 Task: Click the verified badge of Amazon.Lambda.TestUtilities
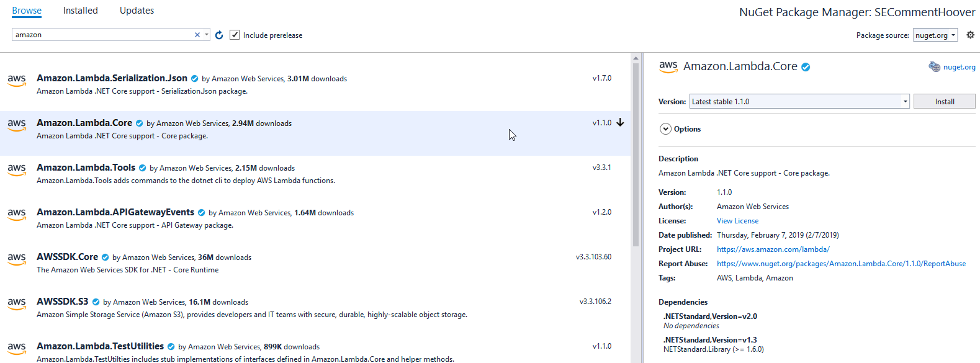[171, 347]
